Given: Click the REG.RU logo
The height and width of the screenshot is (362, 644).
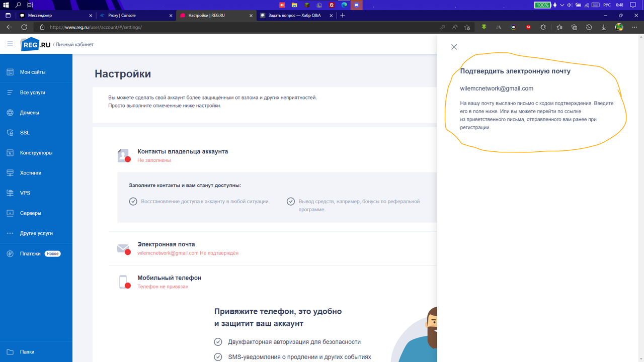Looking at the screenshot, I should [36, 44].
